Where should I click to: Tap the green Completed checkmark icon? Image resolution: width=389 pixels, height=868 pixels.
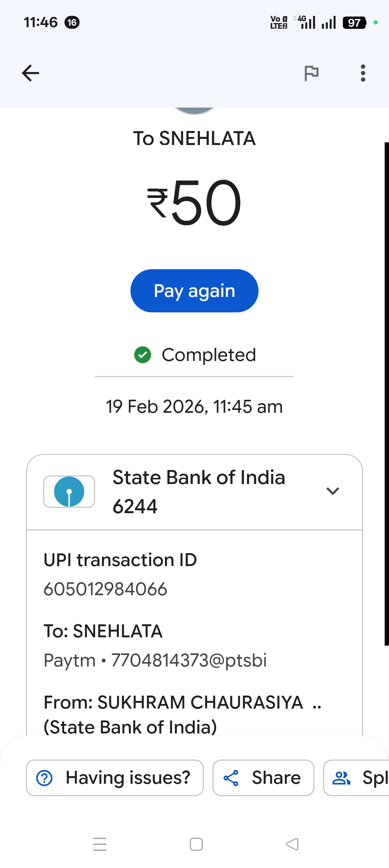click(x=143, y=355)
